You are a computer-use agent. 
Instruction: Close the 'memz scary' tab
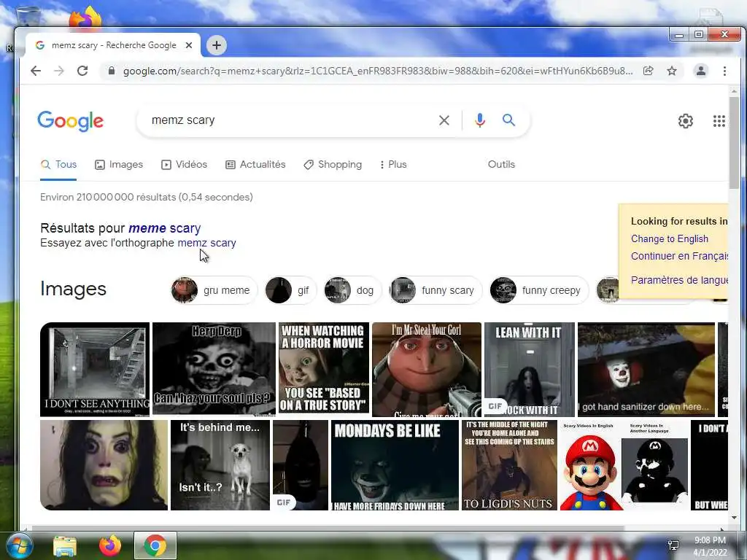[x=189, y=45]
